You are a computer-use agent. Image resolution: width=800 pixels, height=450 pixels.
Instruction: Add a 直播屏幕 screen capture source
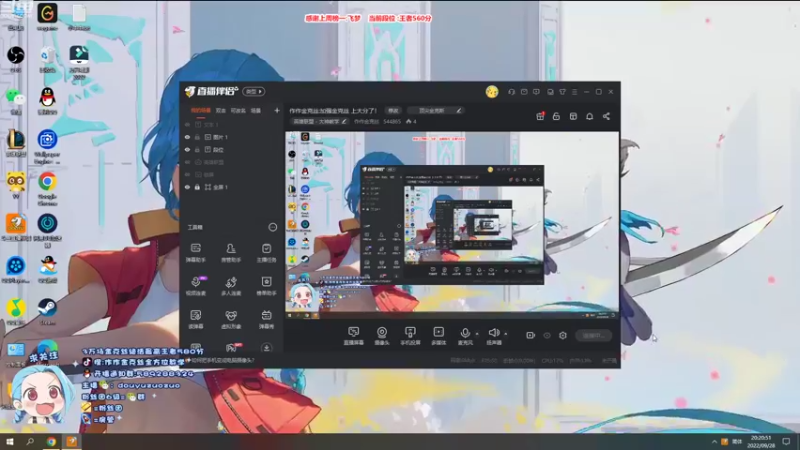354,336
